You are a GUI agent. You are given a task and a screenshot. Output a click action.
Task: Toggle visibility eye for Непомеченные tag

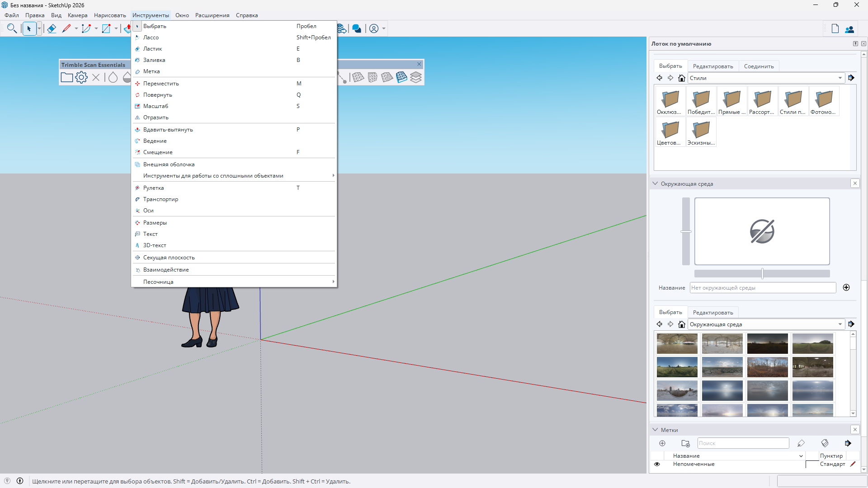657,464
